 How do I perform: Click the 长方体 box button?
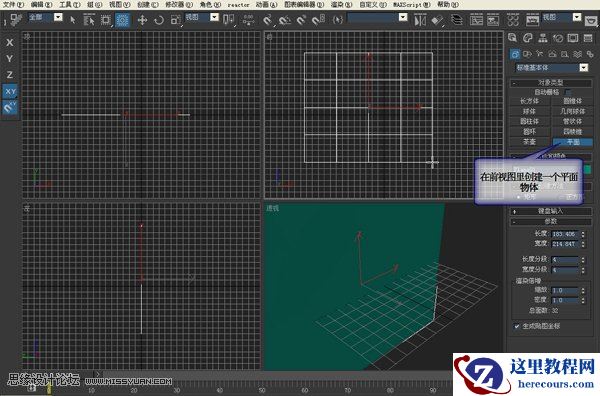click(530, 101)
